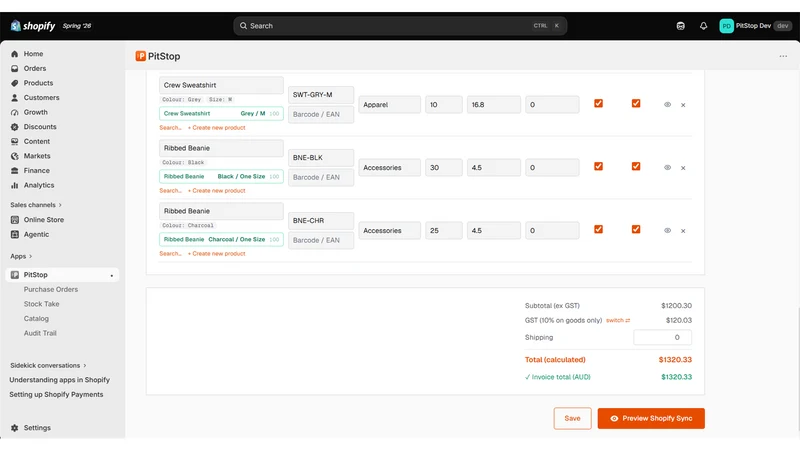Click switch link beside GST line
The width and height of the screenshot is (800, 450).
point(618,320)
